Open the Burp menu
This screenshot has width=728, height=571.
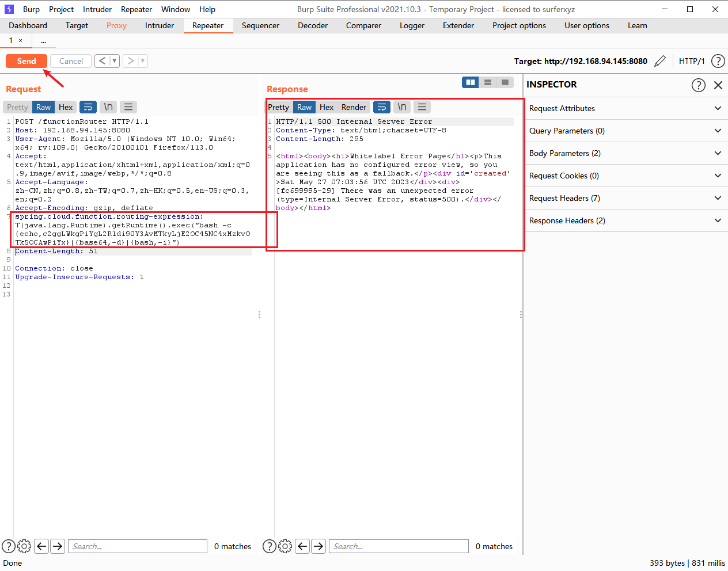click(x=31, y=9)
